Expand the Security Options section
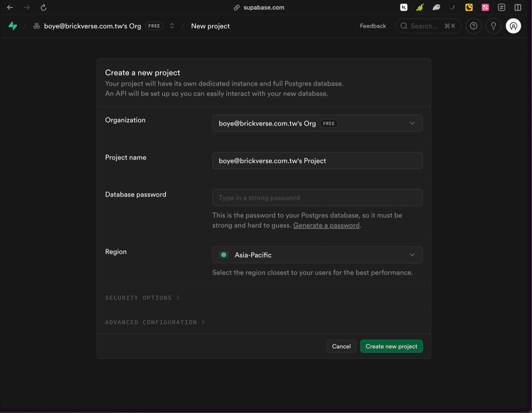 (x=142, y=298)
